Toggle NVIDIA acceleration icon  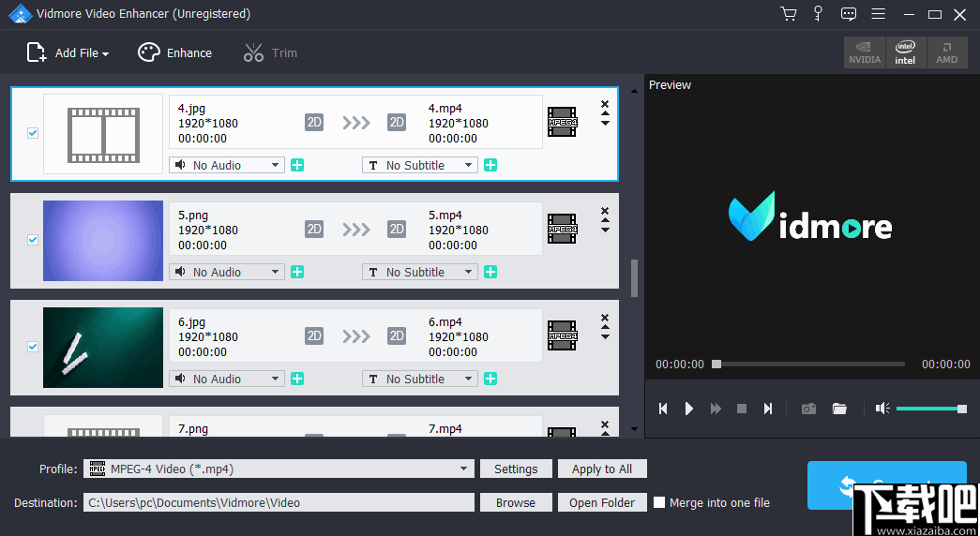coord(865,52)
